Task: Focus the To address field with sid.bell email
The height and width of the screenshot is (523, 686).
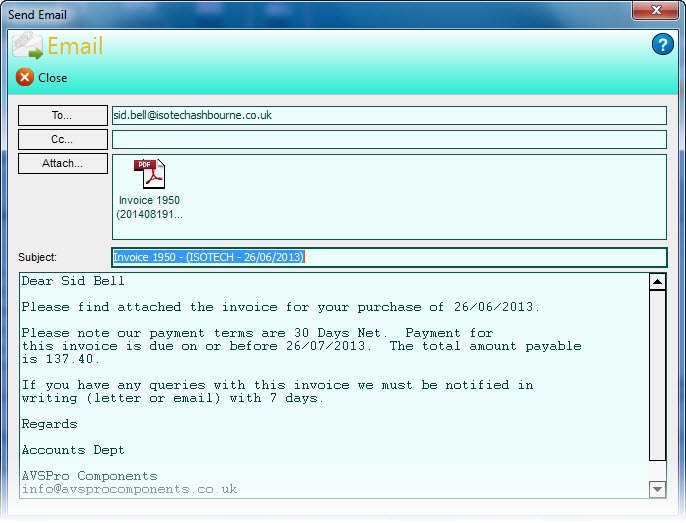Action: [389, 115]
